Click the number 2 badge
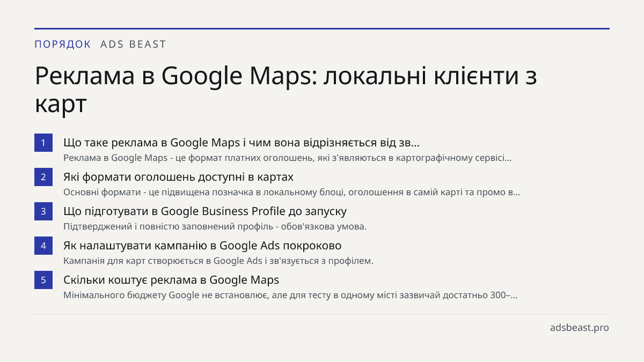The image size is (644, 362). pos(43,177)
